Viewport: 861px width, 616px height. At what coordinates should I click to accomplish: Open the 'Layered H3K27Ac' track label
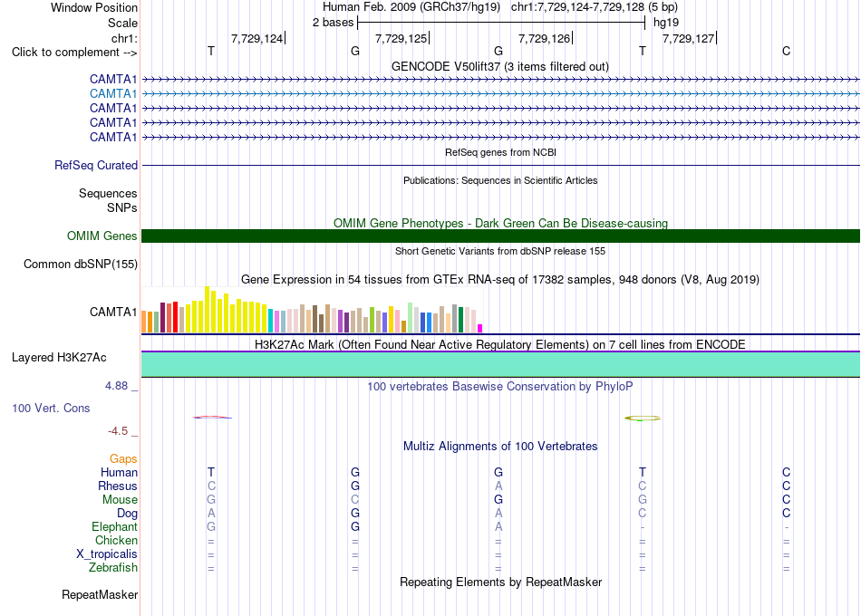[59, 358]
